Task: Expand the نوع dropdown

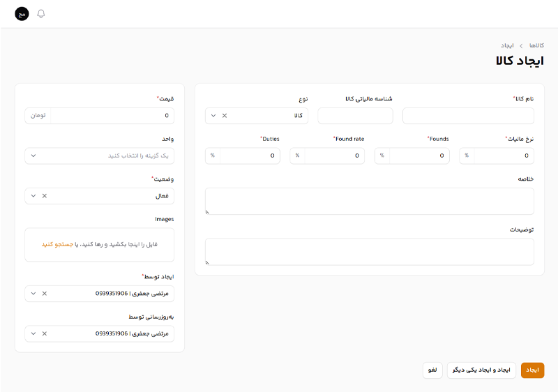Action: [x=213, y=116]
